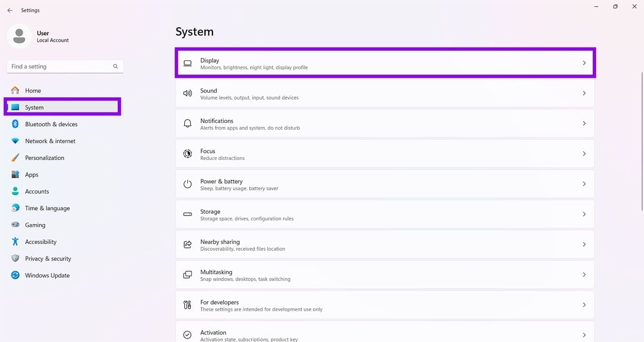Open Sound settings label
The width and height of the screenshot is (644, 342).
coord(209,91)
